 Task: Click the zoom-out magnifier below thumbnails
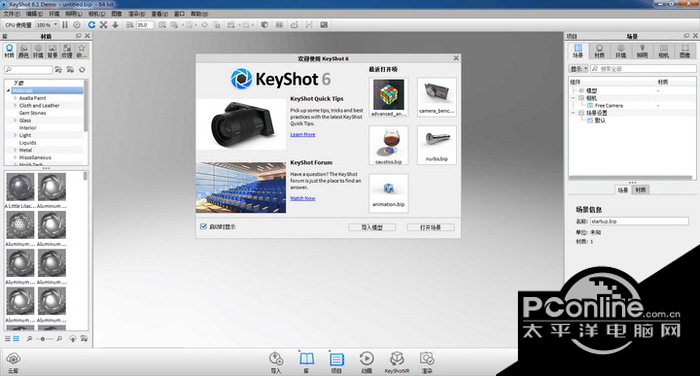29,339
